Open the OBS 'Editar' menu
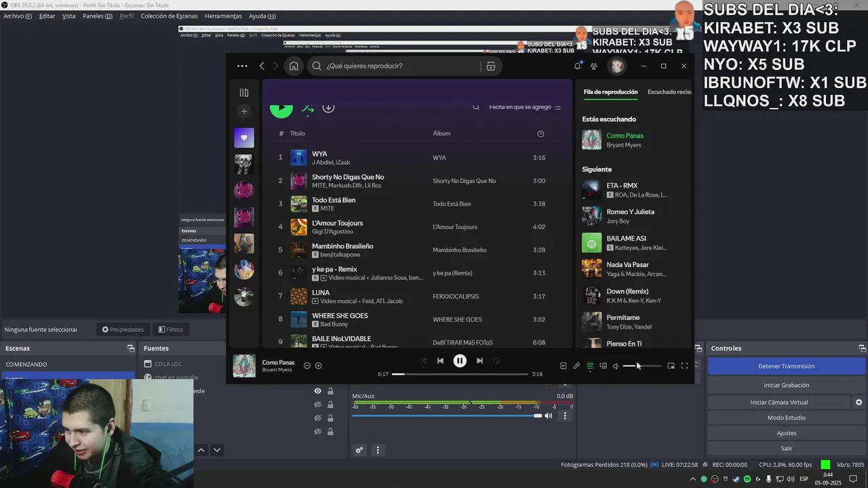 click(x=47, y=16)
